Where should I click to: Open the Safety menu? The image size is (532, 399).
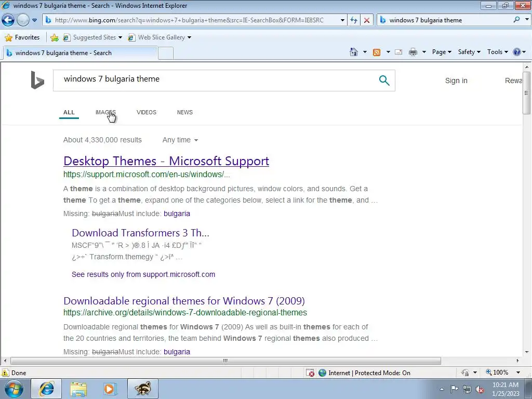point(469,52)
